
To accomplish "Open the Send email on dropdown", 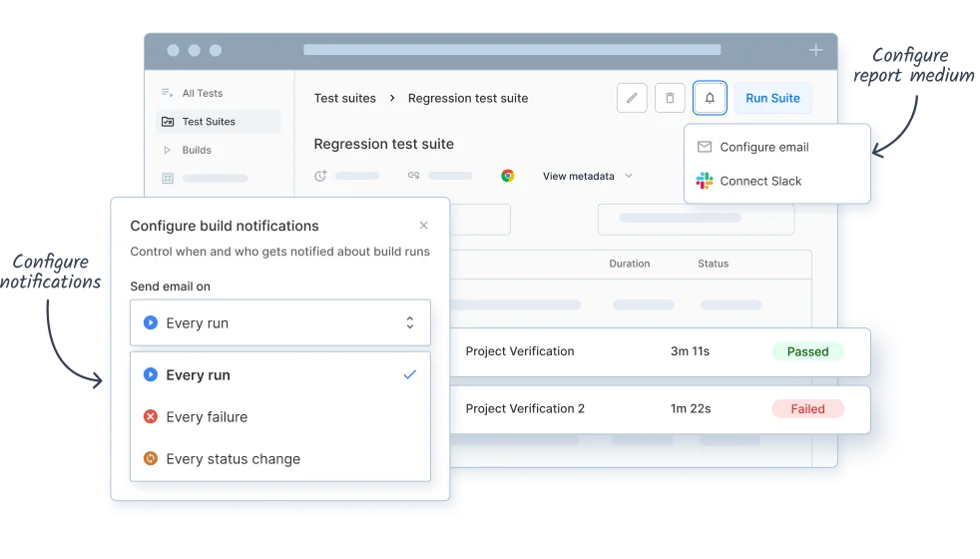I will [280, 322].
